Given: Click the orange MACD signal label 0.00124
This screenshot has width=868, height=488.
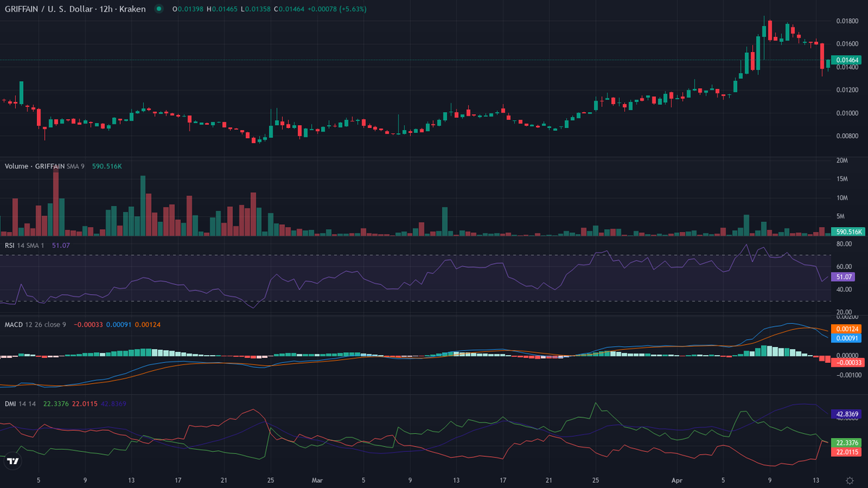Looking at the screenshot, I should click(848, 329).
